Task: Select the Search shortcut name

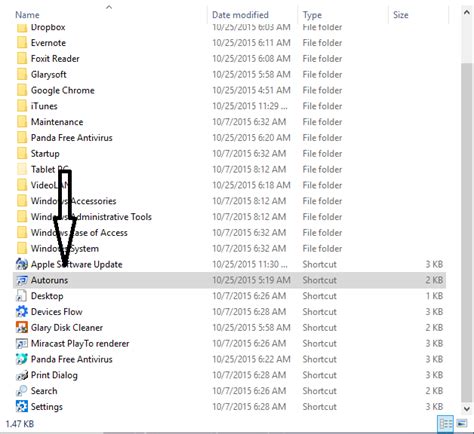Action: [x=44, y=391]
